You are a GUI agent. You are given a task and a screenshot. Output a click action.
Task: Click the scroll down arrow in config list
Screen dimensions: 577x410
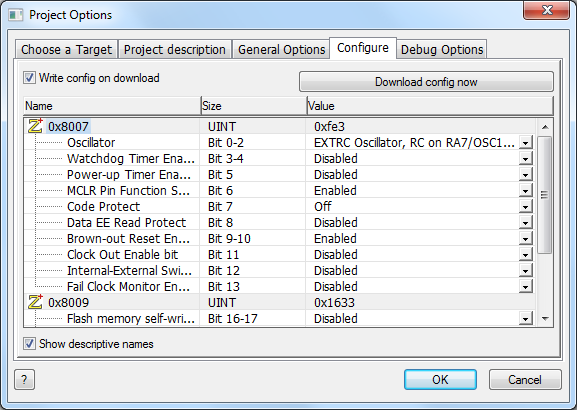[545, 319]
